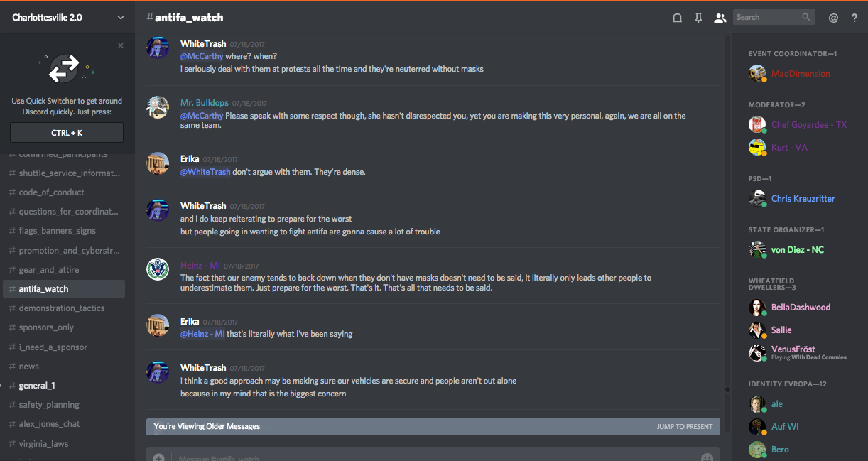This screenshot has width=868, height=461.
Task: Switch to the demonstration_tactics channel
Action: click(x=62, y=308)
